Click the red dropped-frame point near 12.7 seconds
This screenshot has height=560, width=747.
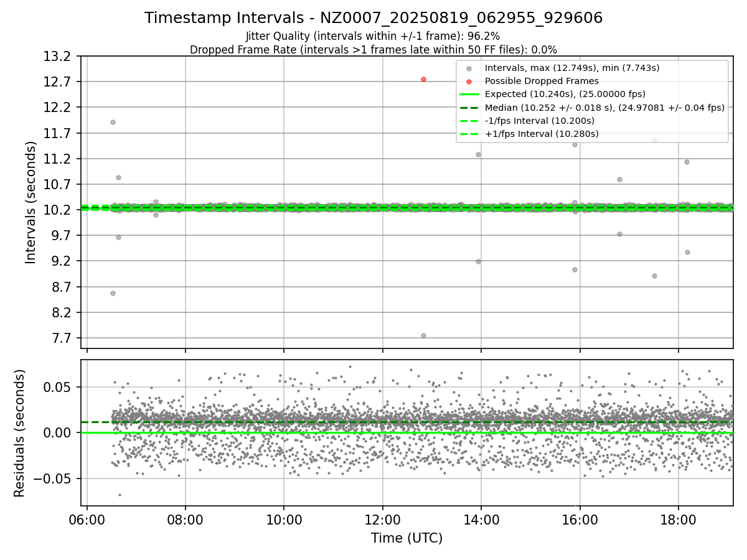423,79
